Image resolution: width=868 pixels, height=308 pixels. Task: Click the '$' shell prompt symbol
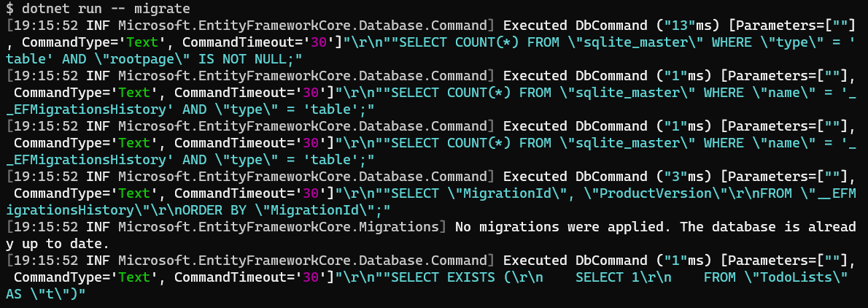tap(10, 8)
